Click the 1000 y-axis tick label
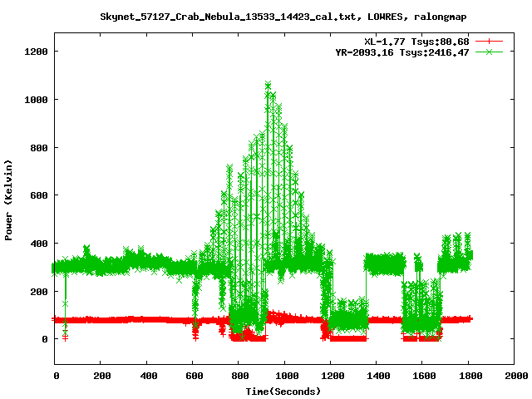This screenshot has width=532, height=399. point(36,100)
